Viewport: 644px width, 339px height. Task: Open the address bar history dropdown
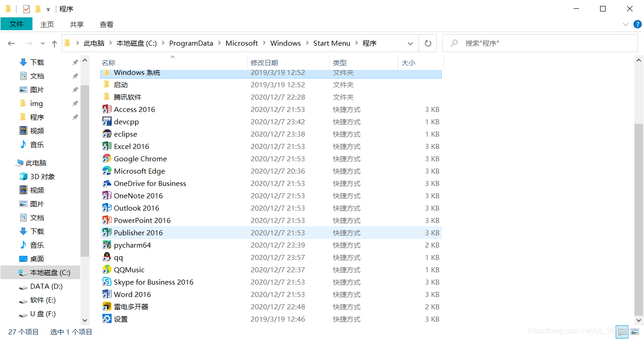[410, 43]
